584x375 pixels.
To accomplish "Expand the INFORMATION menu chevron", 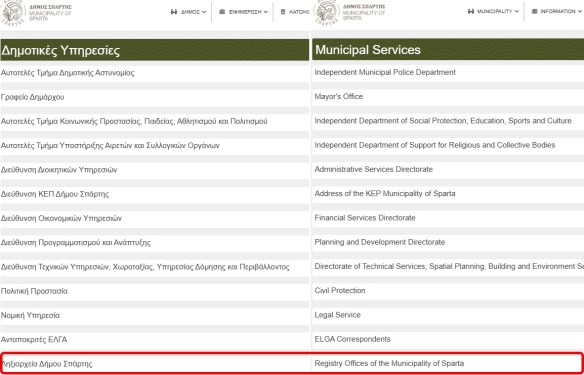I will [x=579, y=12].
